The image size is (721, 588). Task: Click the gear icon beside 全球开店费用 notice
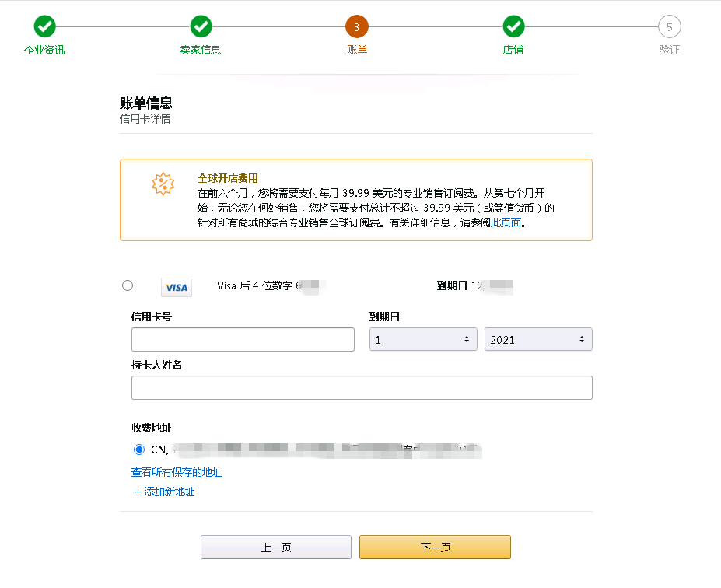coord(163,184)
